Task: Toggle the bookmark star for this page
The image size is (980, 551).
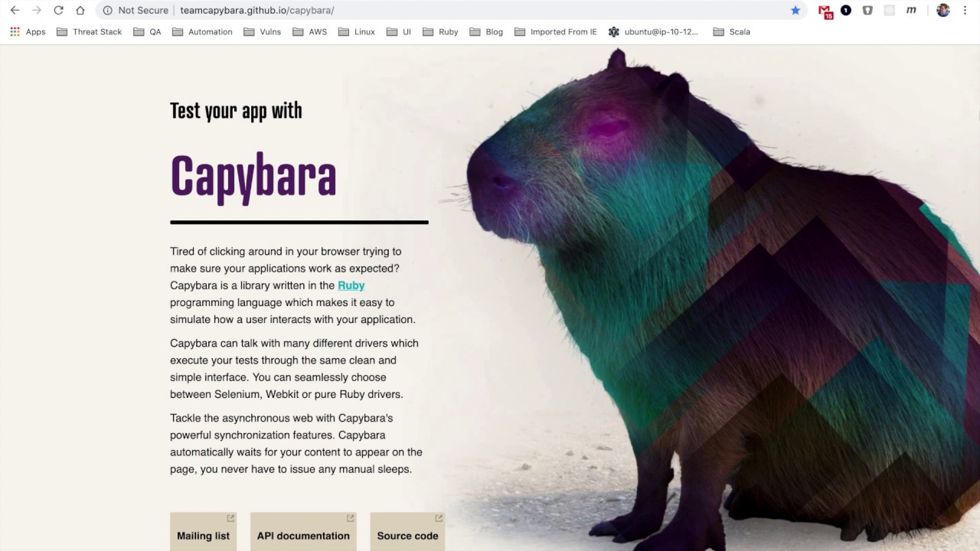Action: pos(795,10)
